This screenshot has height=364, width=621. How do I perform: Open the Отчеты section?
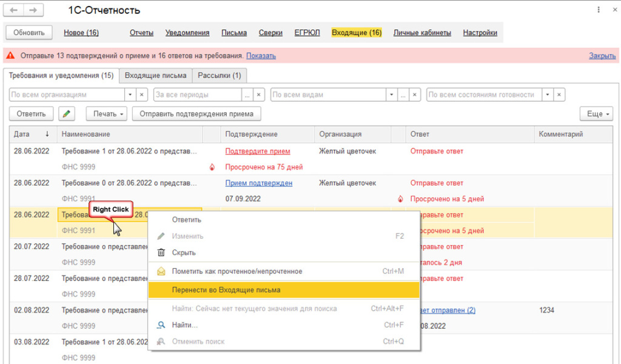(141, 33)
